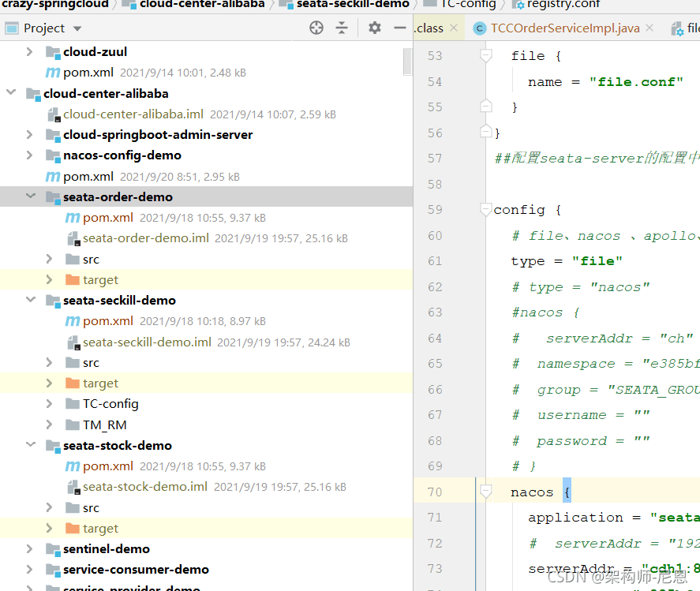Screen dimensions: 700x591
Task: Open pom.xml 2021/9/18 10:55 under seata-order-demo
Action: (x=108, y=218)
